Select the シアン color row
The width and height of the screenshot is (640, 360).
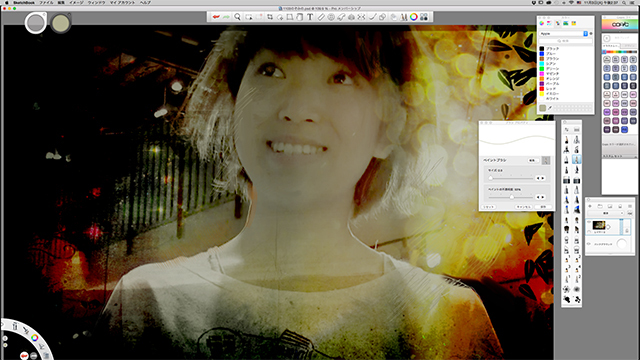click(565, 64)
